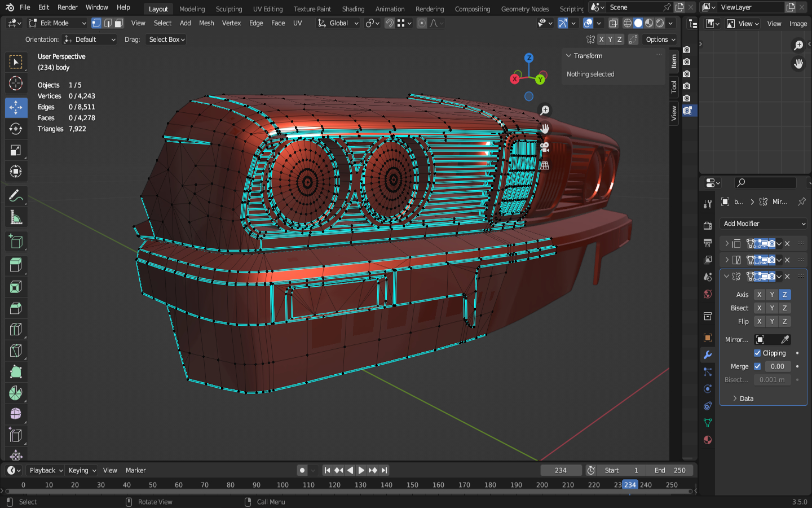This screenshot has height=508, width=812.
Task: Click the current frame field showing 234
Action: tap(561, 470)
